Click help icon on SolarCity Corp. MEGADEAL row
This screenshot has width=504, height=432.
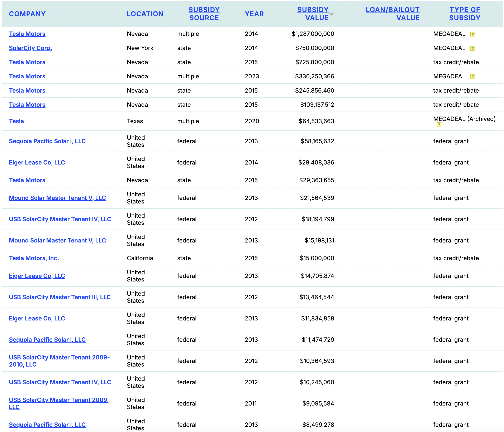[472, 48]
